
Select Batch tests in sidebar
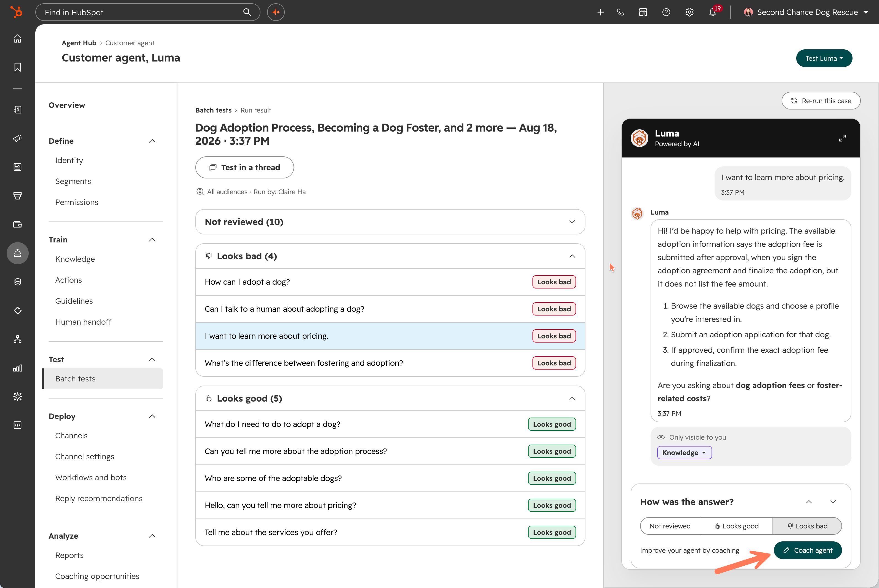click(x=103, y=379)
